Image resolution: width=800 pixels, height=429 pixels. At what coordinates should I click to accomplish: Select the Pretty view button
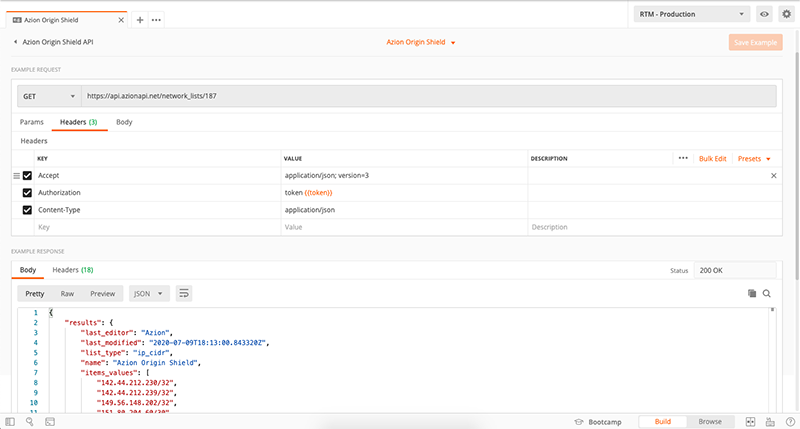tap(35, 294)
